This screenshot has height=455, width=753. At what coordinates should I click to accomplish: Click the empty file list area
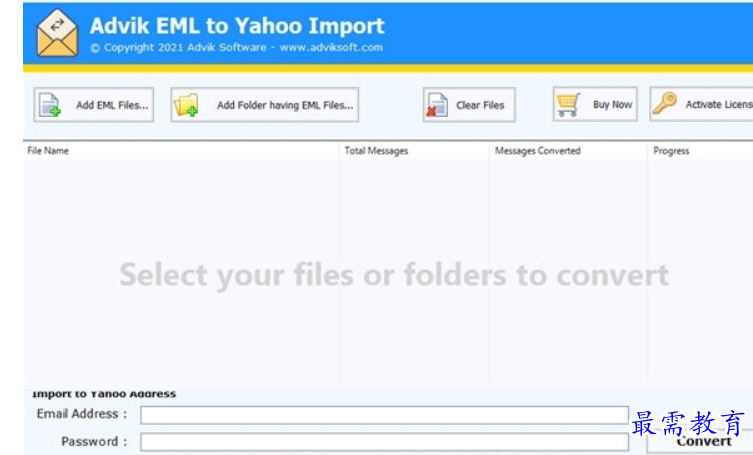(388, 274)
